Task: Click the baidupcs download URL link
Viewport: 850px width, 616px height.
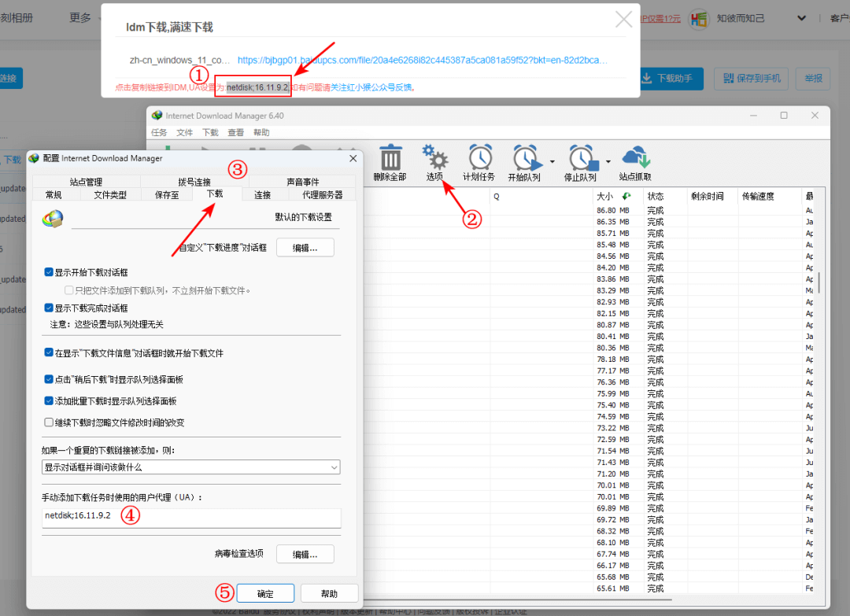Action: pos(422,60)
